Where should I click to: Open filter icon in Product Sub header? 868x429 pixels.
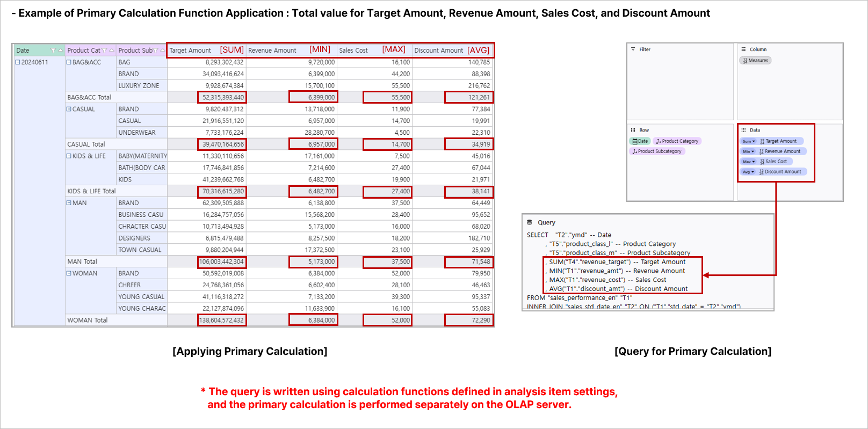156,50
